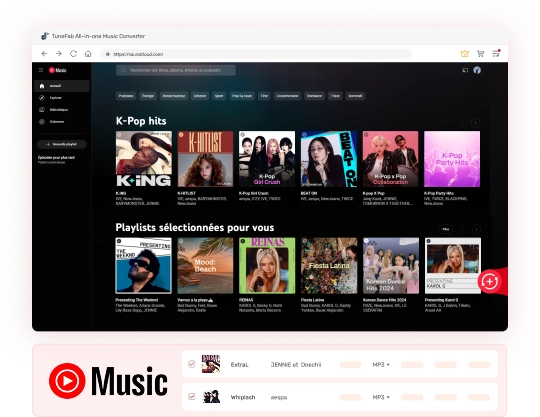Go back with the browser back arrow
Screen dimensions: 540x417
click(x=44, y=54)
